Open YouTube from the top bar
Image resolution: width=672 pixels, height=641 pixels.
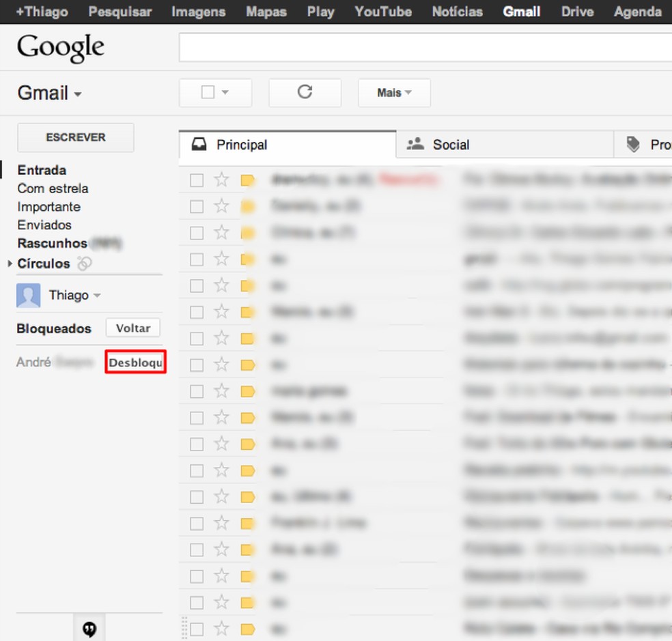(383, 12)
